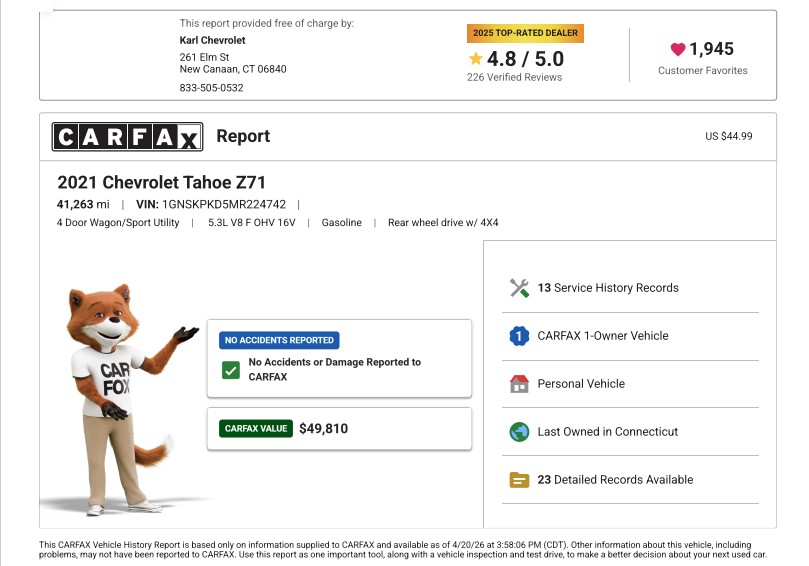This screenshot has height=566, width=809.
Task: Open CARFAX 1-Owner Vehicle details
Action: [603, 336]
